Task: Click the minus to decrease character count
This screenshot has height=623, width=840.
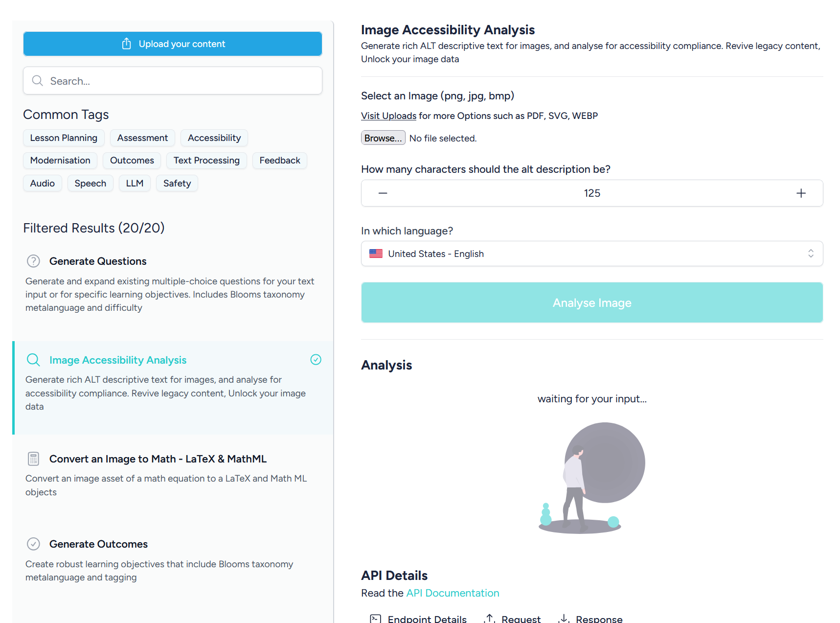Action: coord(383,193)
